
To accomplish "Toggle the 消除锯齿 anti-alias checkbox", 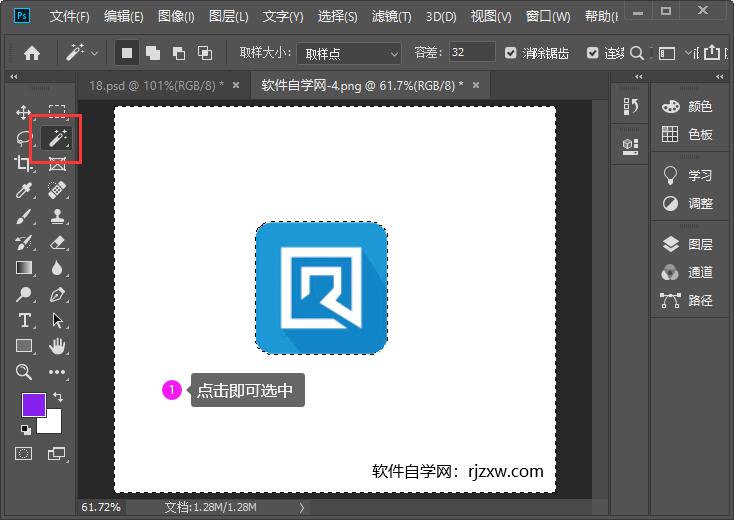I will pyautogui.click(x=511, y=53).
